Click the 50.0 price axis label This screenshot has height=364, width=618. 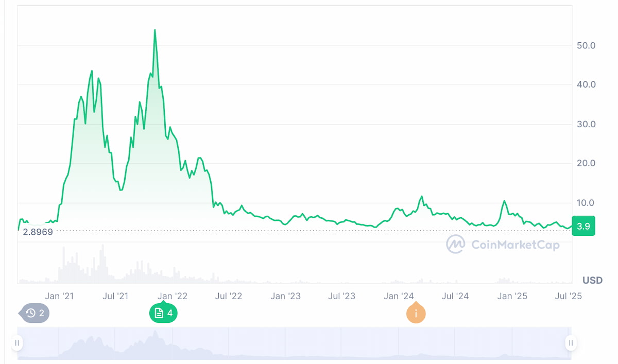pyautogui.click(x=586, y=45)
